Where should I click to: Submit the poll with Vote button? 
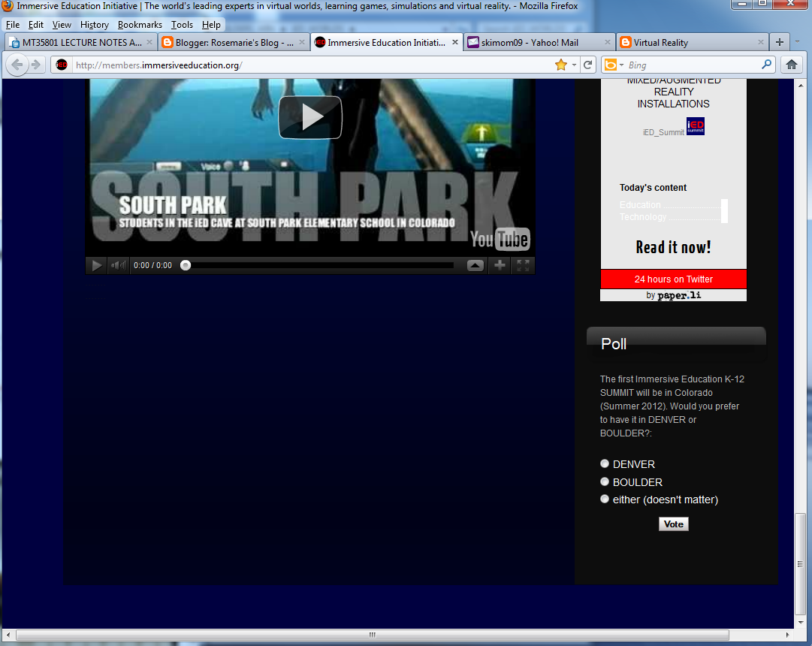coord(673,524)
